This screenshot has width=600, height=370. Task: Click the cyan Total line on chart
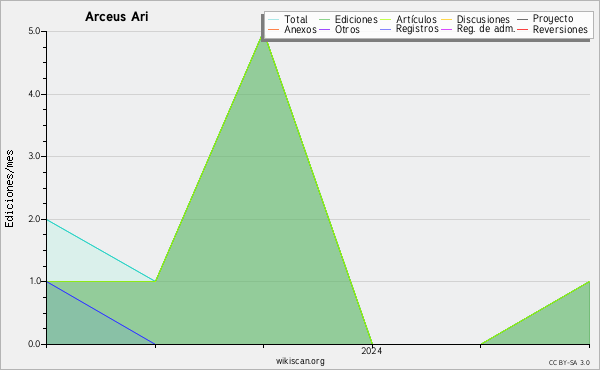tap(101, 250)
